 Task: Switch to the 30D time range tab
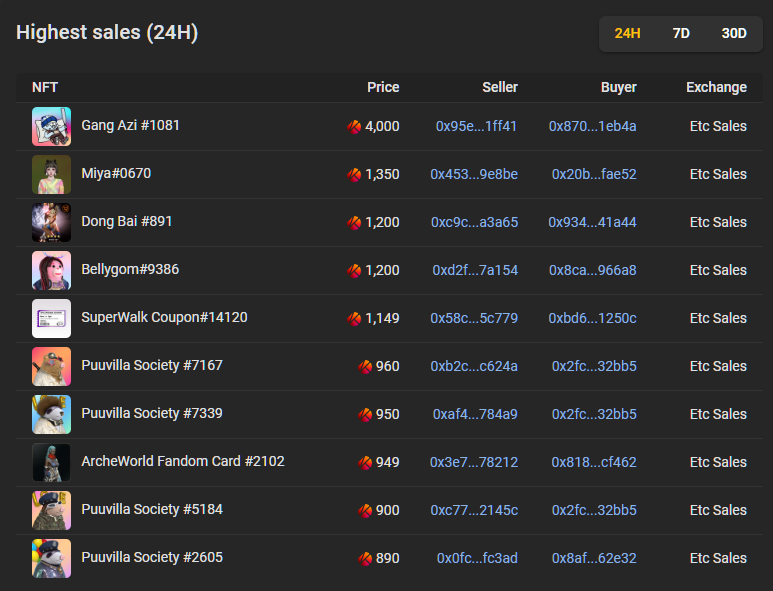coord(734,34)
